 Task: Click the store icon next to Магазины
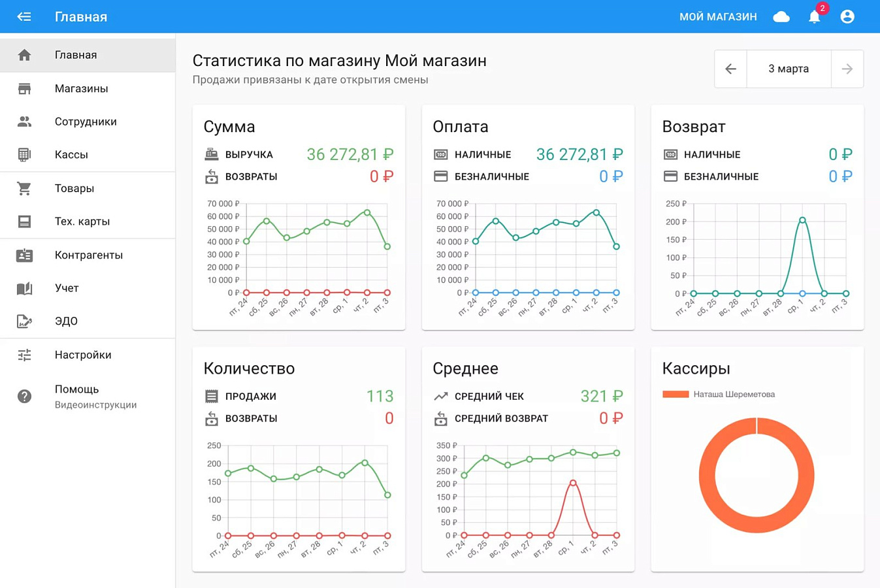24,88
